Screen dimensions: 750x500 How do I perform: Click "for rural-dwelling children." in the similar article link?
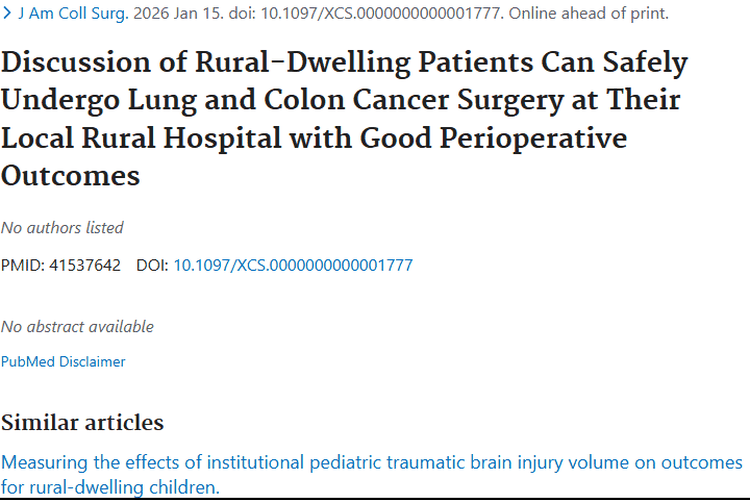click(x=110, y=487)
